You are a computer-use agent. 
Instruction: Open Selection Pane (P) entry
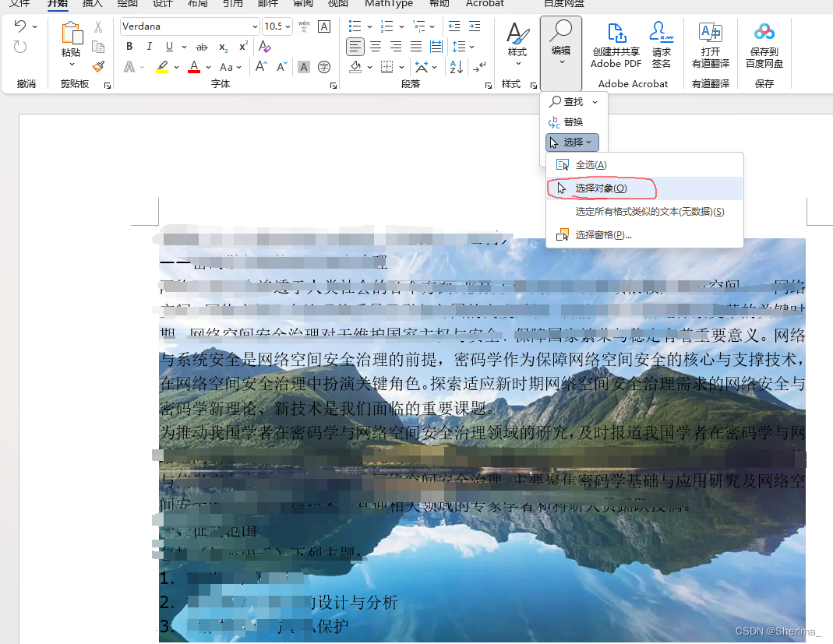[x=644, y=235]
